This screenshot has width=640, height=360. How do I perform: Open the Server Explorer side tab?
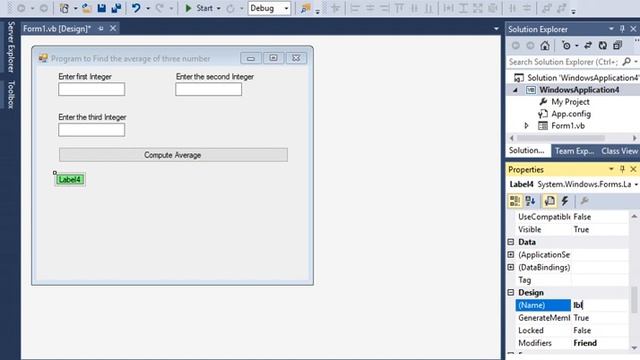pyautogui.click(x=11, y=47)
